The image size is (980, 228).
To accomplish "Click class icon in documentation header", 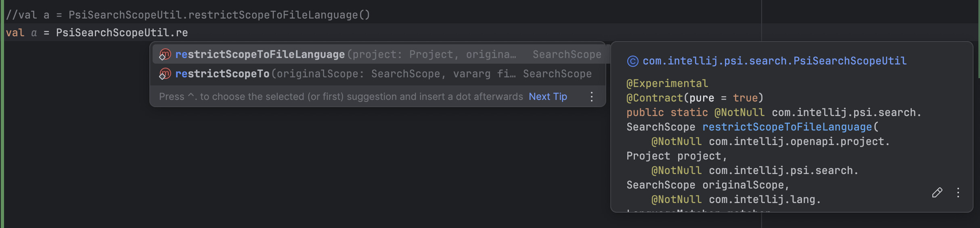I will point(632,61).
